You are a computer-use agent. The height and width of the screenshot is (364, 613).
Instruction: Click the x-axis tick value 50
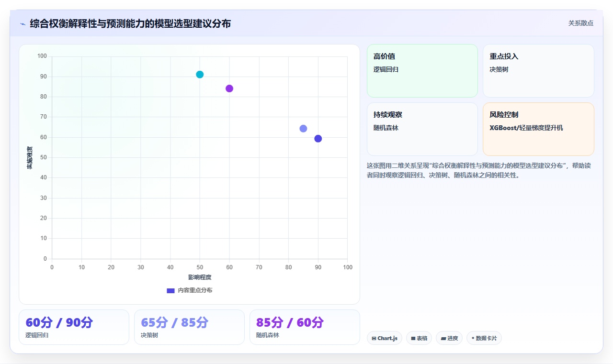[x=200, y=267]
